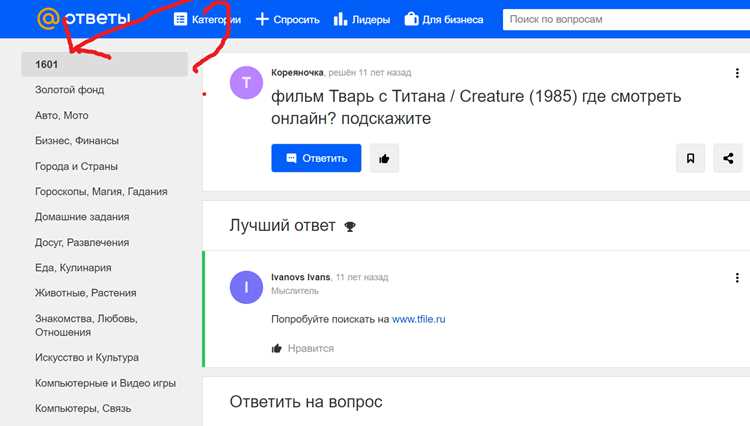Click the blue Ответить button
The image size is (750, 426).
pyautogui.click(x=316, y=158)
